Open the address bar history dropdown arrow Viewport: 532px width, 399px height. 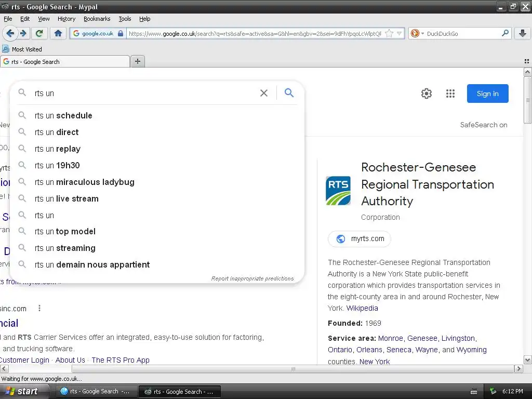click(x=400, y=33)
